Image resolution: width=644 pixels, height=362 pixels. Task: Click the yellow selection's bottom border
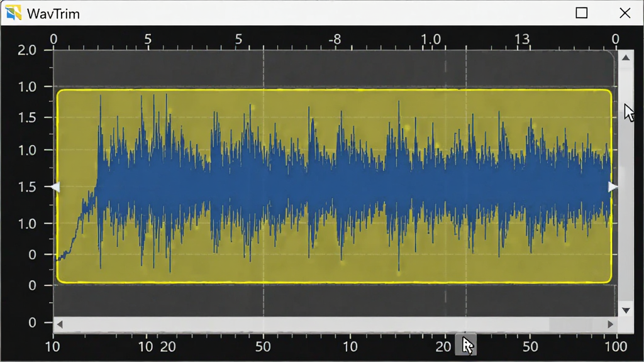(x=335, y=282)
